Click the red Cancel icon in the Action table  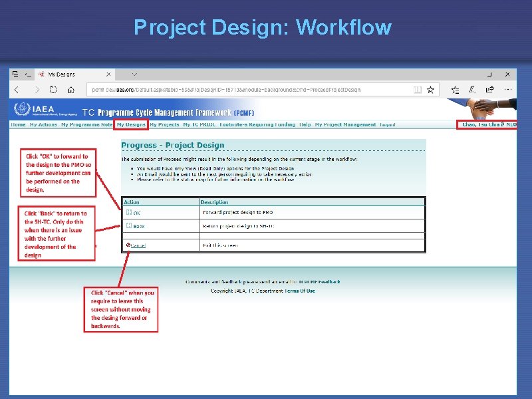[128, 243]
